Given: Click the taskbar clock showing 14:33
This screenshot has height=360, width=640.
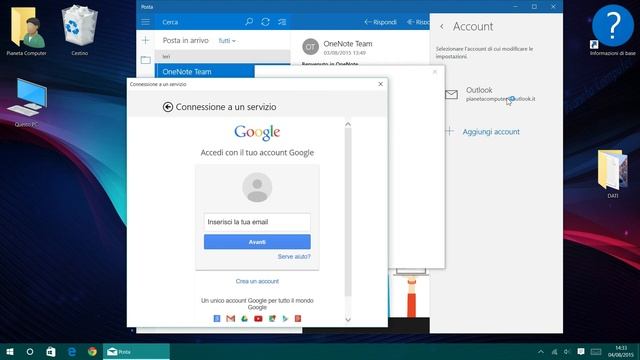Looking at the screenshot, I should pos(620,351).
